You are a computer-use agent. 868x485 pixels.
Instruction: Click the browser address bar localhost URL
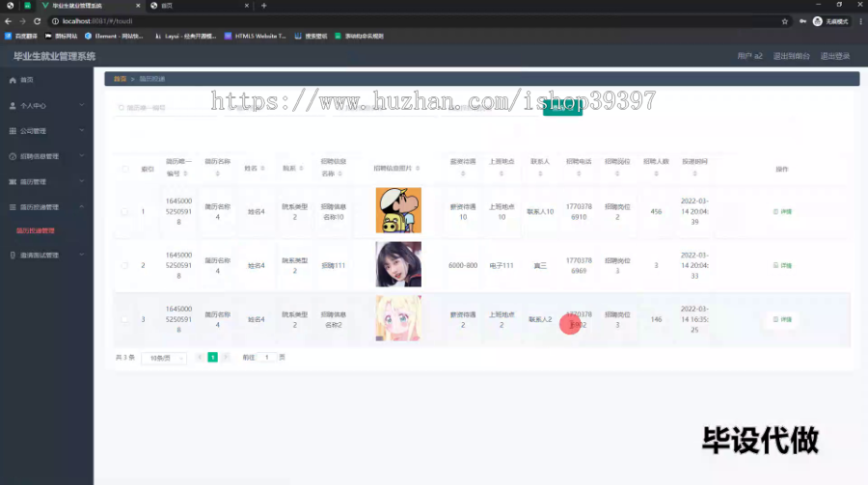click(x=97, y=21)
